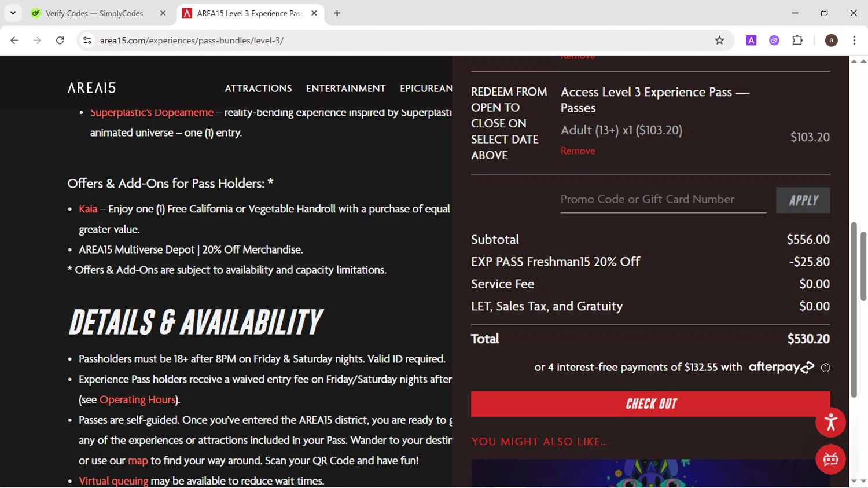Viewport: 868px width, 488px height.
Task: Click EXP PASS Freshman15 20% Off label
Action: pos(556,262)
